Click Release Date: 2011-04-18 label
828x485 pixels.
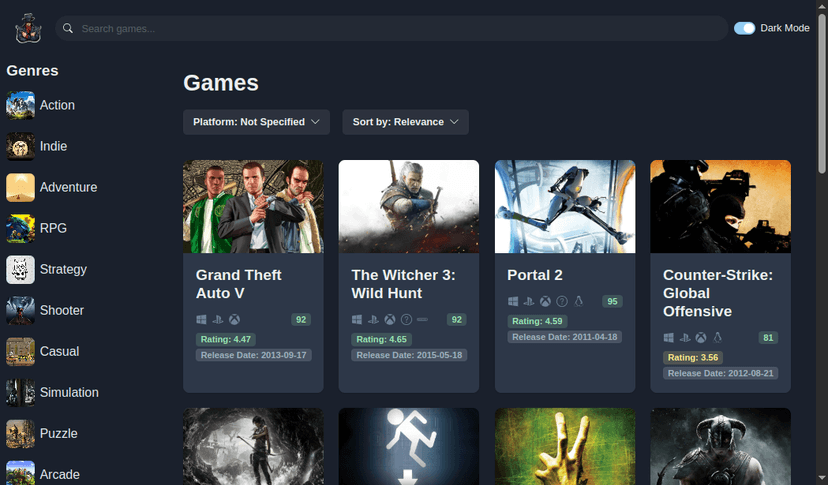pyautogui.click(x=564, y=337)
